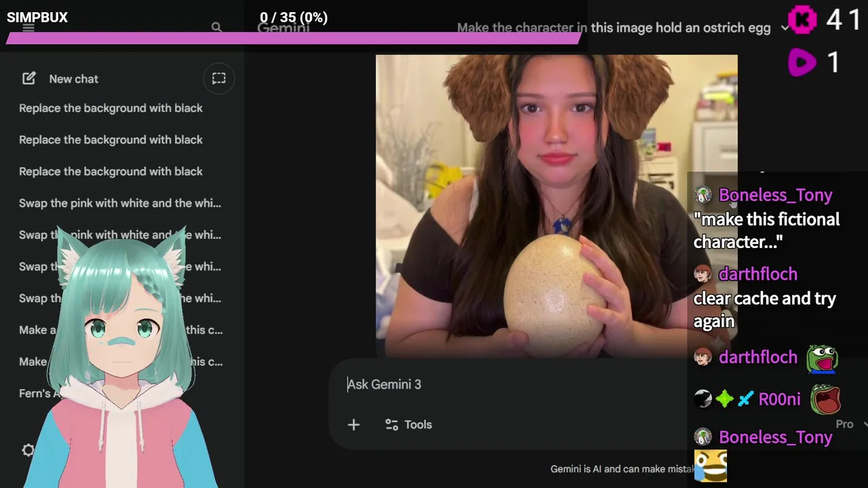Open the hamburger menu under SIMPBUX

(x=28, y=28)
